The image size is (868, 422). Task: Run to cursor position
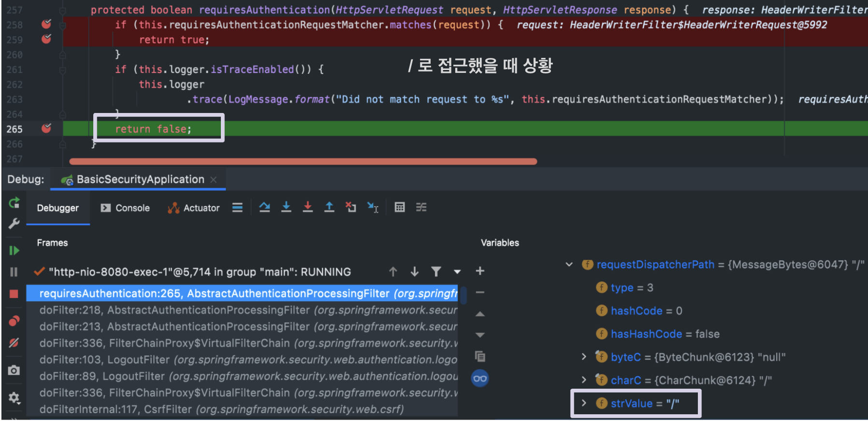click(373, 208)
